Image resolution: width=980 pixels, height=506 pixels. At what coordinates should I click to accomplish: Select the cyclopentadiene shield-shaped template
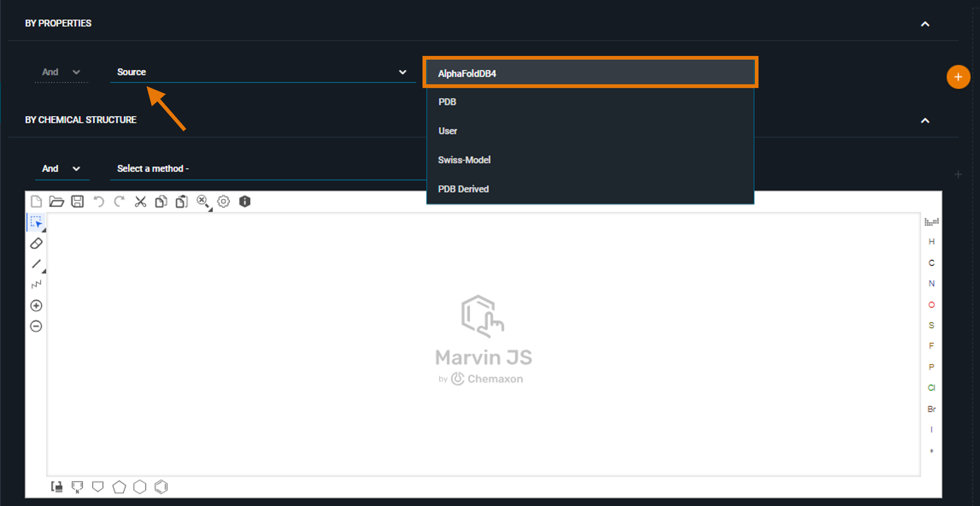coord(98,487)
